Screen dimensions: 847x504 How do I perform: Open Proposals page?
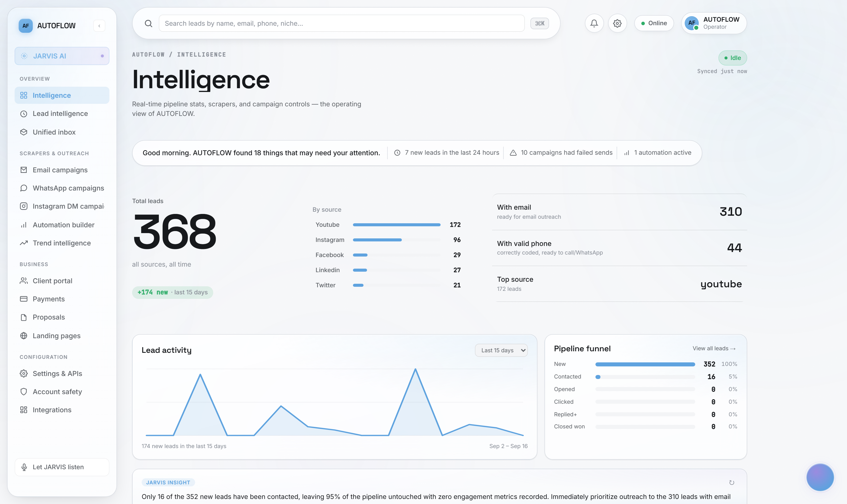(62, 317)
